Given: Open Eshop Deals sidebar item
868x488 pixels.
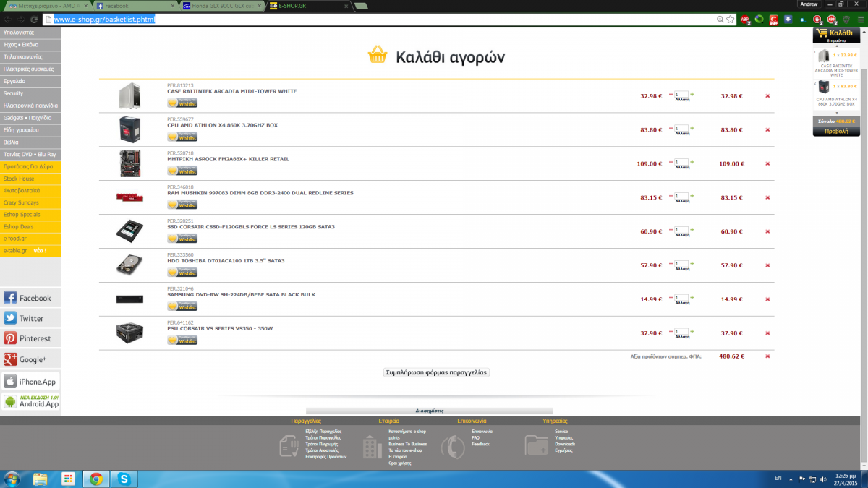Looking at the screenshot, I should pos(30,226).
